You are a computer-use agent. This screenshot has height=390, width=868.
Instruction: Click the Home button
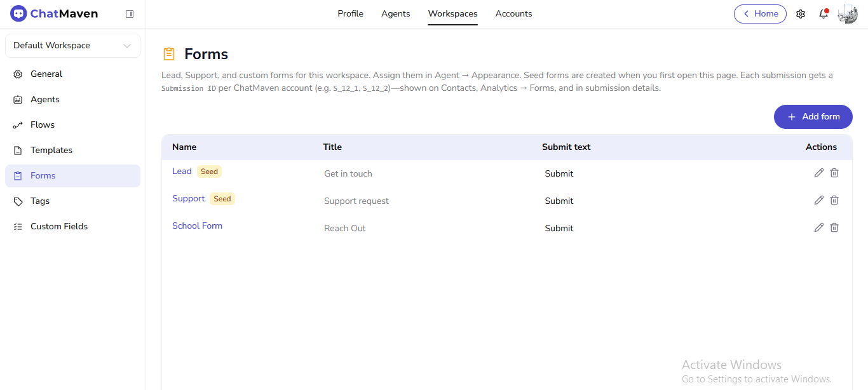[x=760, y=13]
